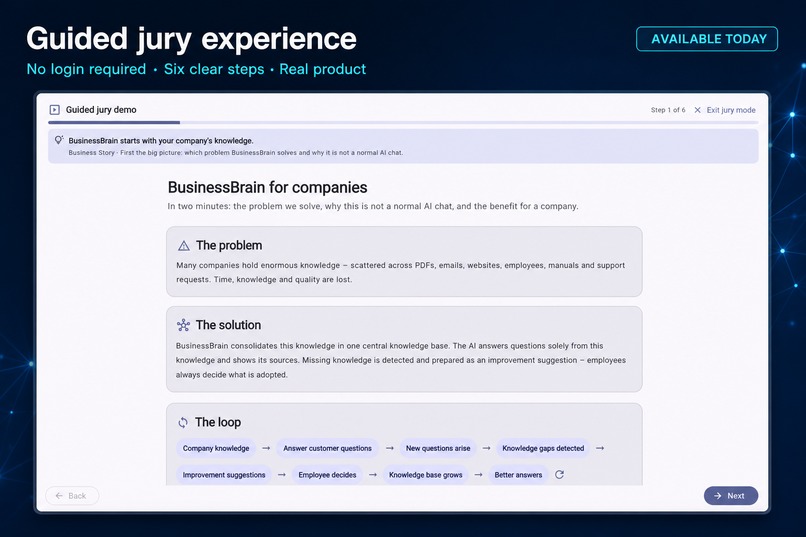The width and height of the screenshot is (806, 537).
Task: Click the arrow after Employee decides chip
Action: point(373,475)
